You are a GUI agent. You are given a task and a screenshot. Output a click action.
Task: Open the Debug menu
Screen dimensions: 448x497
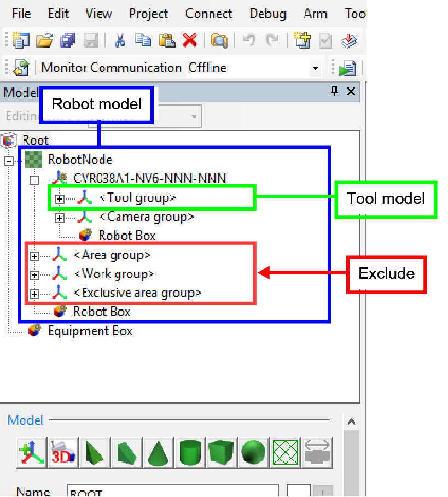pyautogui.click(x=268, y=14)
